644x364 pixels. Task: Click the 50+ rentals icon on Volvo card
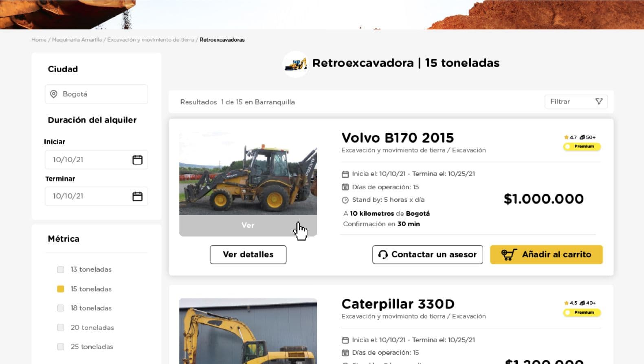click(x=582, y=137)
